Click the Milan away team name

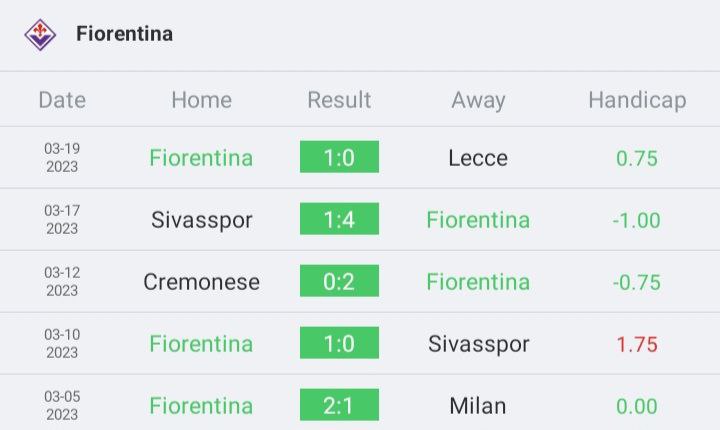pos(478,406)
